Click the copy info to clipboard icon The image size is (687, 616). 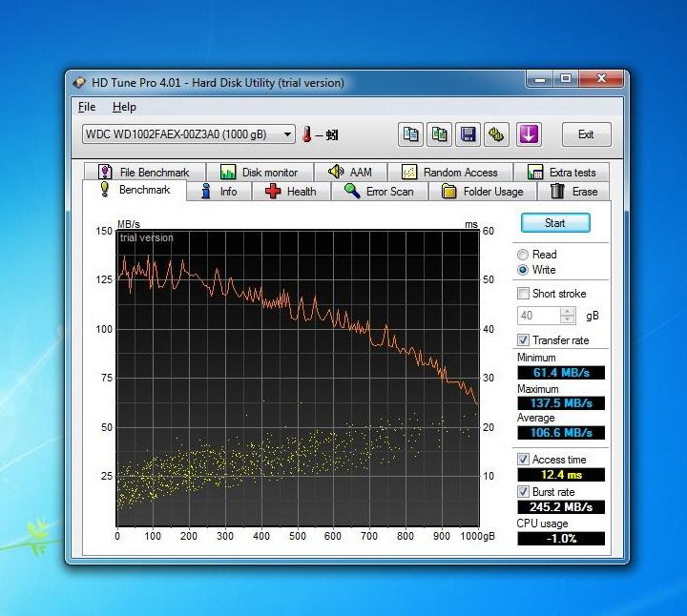click(410, 134)
